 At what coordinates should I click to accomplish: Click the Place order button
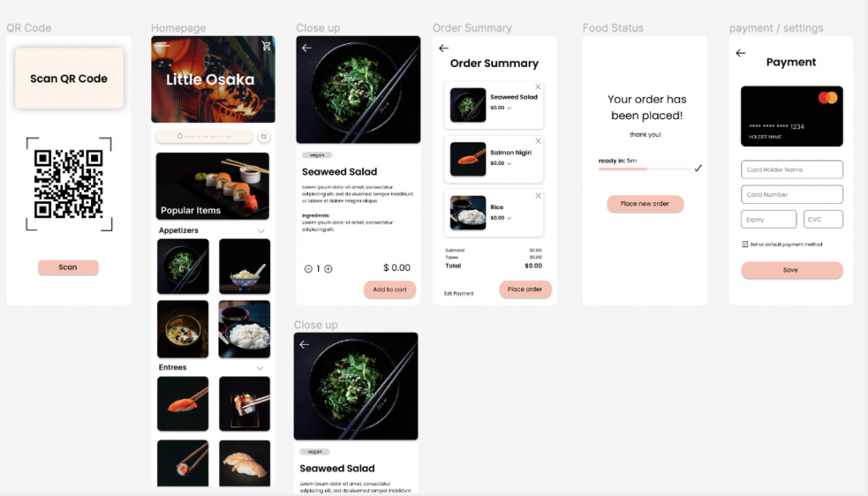pyautogui.click(x=525, y=290)
